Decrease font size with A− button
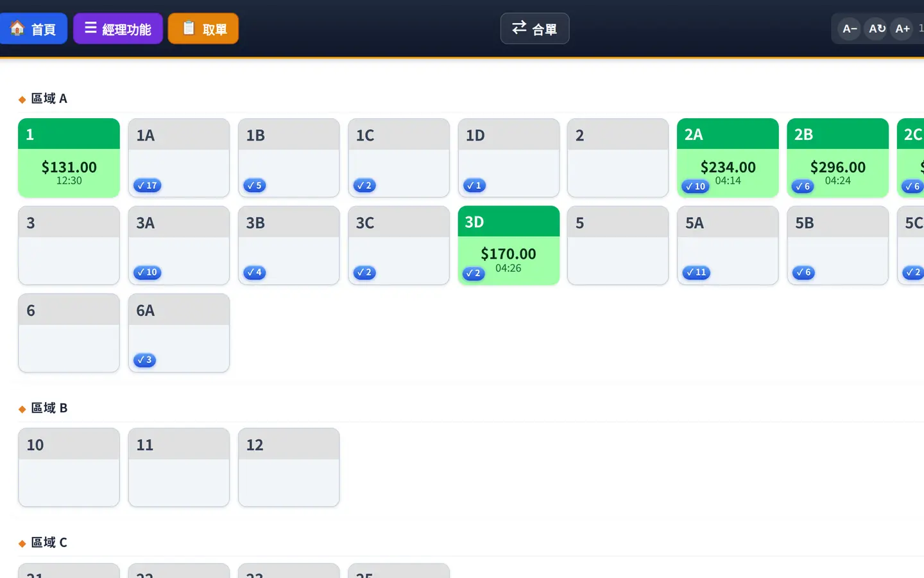The image size is (924, 578). click(850, 29)
